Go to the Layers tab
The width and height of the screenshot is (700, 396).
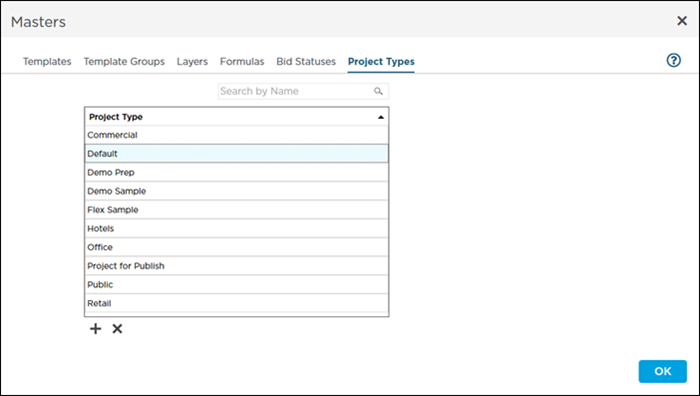[192, 62]
